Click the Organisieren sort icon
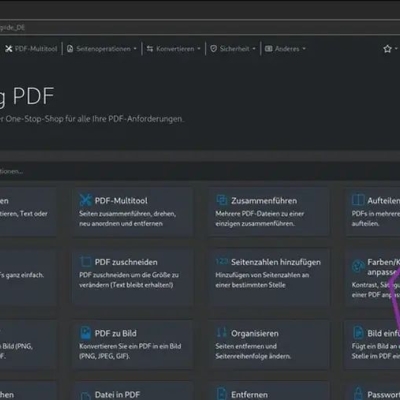Screen dimensions: 400x400 [x=222, y=333]
